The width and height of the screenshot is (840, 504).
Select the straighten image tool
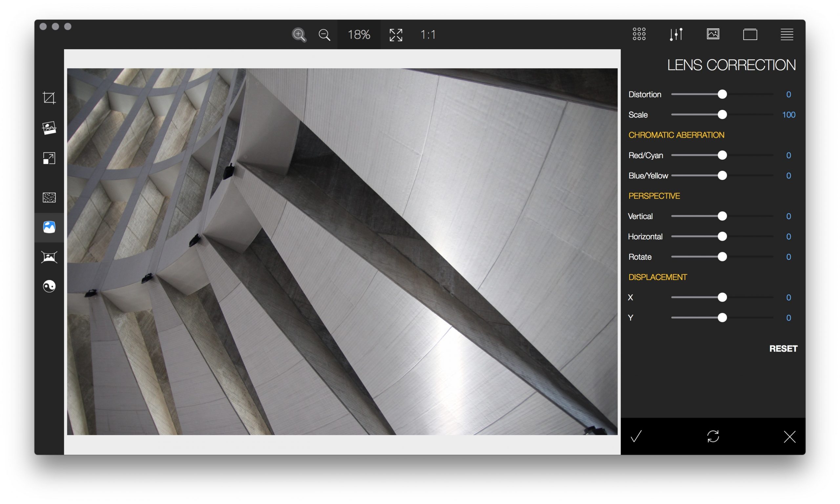coord(49,128)
